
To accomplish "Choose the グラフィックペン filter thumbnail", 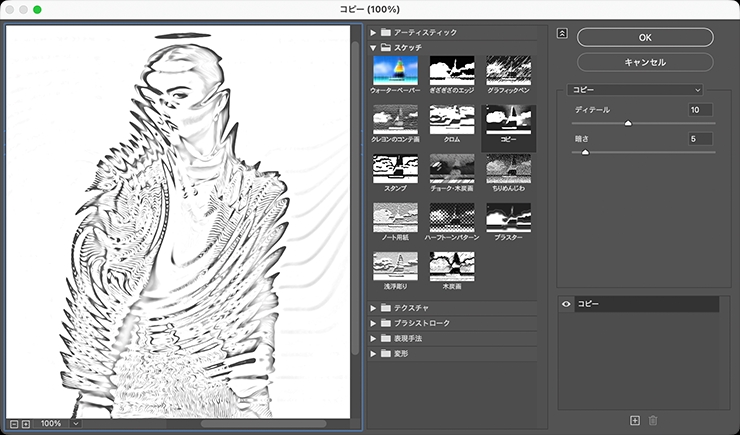I will pyautogui.click(x=507, y=71).
